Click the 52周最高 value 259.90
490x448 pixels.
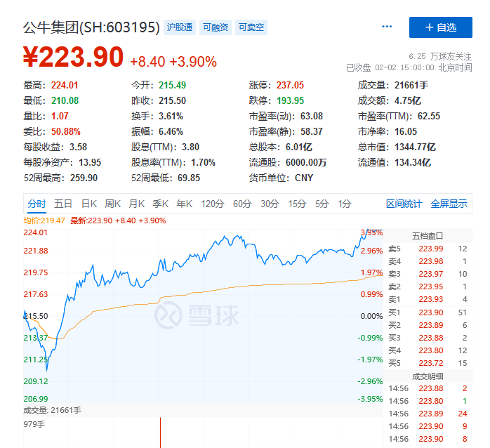pyautogui.click(x=84, y=178)
